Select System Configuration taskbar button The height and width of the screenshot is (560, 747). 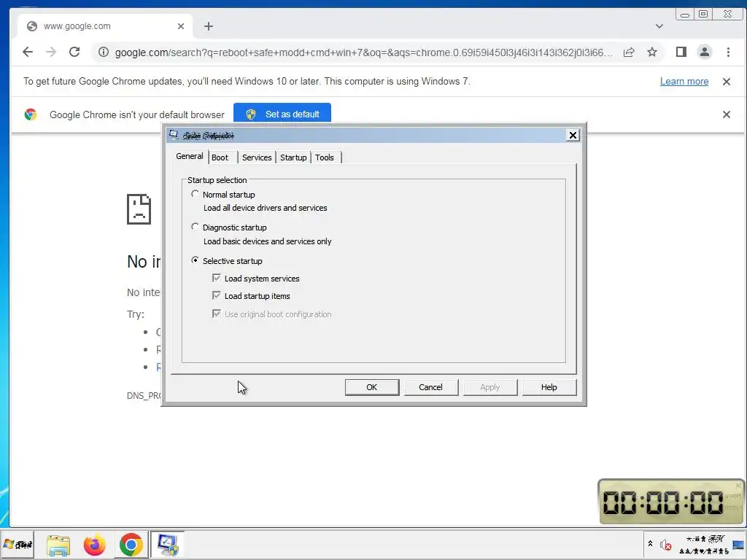click(168, 545)
